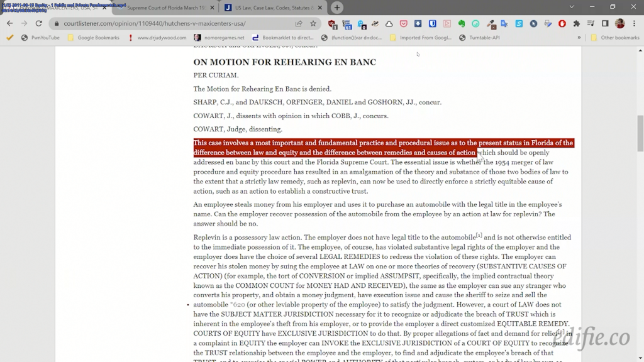644x362 pixels.
Task: Bookmark this page with the star icon
Action: click(313, 23)
